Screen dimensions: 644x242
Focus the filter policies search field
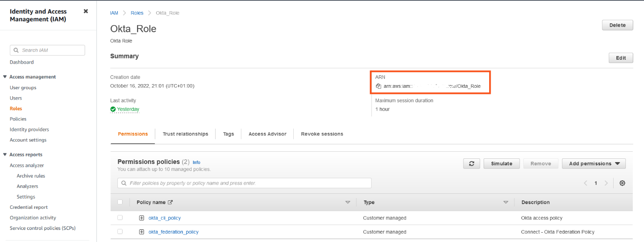(x=245, y=183)
